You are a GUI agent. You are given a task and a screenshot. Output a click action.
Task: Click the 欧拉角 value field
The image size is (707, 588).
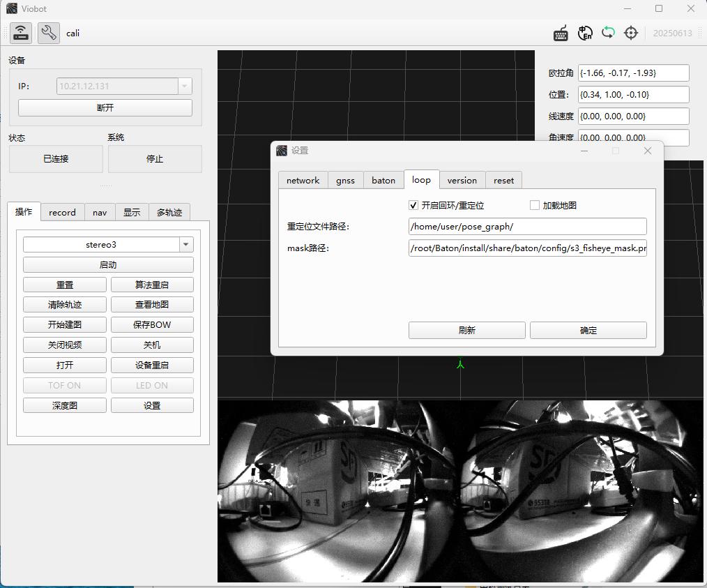(x=634, y=73)
